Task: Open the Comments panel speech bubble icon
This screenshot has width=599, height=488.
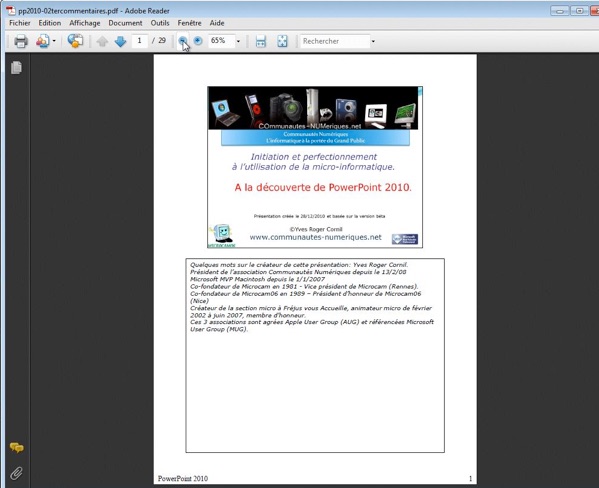Action: pos(16,447)
